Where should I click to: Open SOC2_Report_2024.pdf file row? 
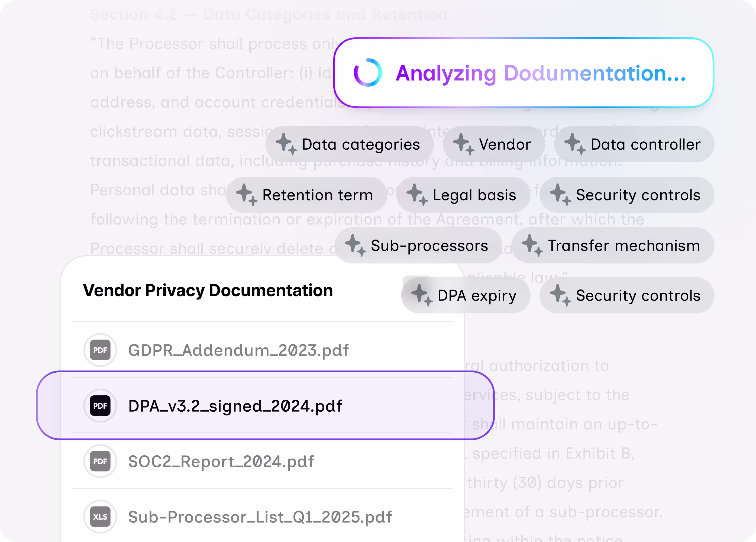click(x=262, y=461)
